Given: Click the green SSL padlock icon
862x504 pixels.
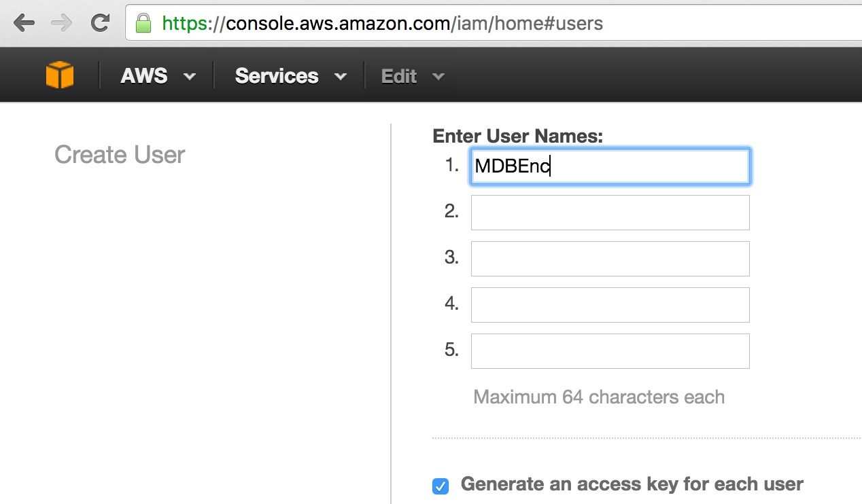Looking at the screenshot, I should click(143, 23).
